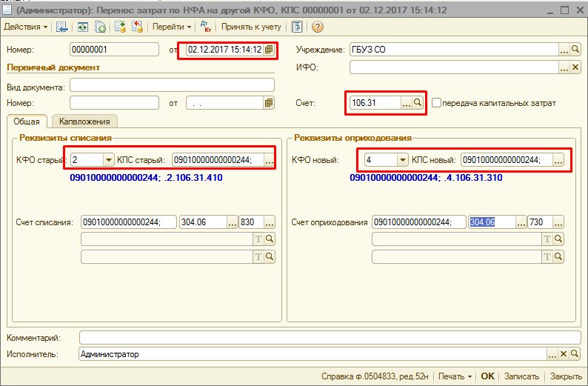Click the help question mark icon
The height and width of the screenshot is (386, 588).
click(318, 27)
